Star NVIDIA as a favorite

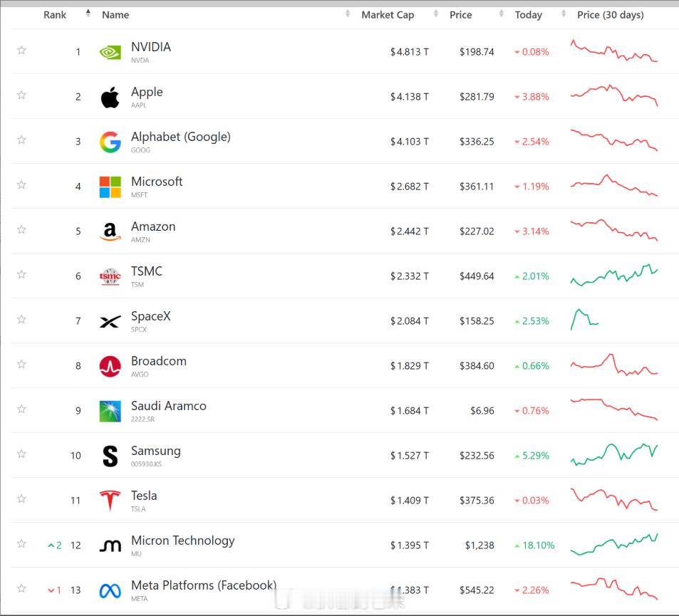[x=21, y=51]
